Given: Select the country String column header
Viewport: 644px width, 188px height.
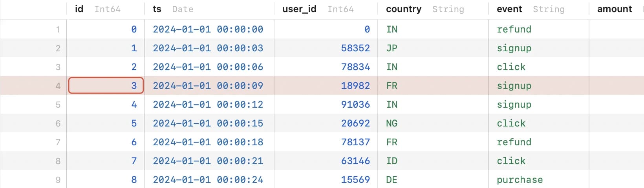Looking at the screenshot, I should click(x=433, y=9).
